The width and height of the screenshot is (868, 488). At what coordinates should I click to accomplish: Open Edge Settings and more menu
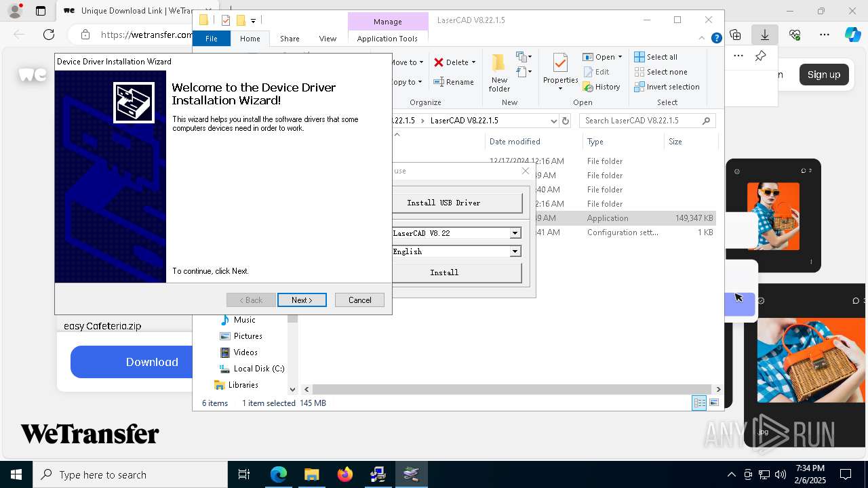pos(824,35)
